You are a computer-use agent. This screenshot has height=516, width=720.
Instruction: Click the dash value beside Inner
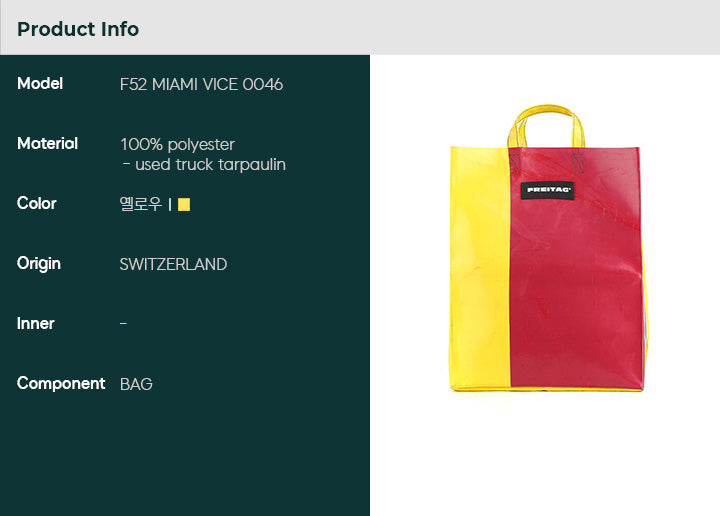[x=123, y=324]
